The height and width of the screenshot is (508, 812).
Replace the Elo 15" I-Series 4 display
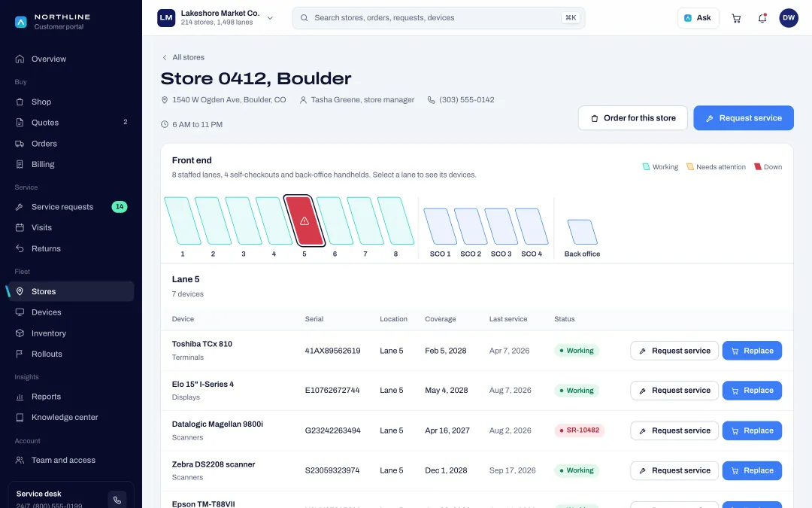pos(752,391)
